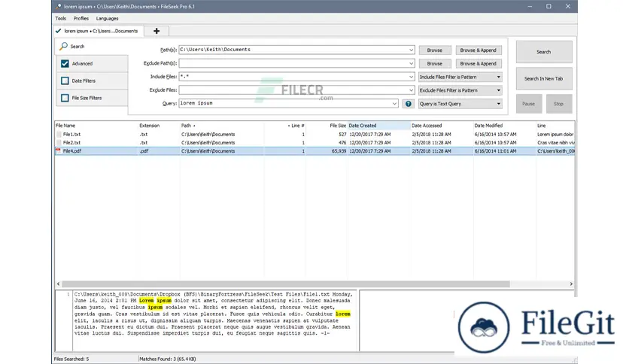Screen dimensions: 629x364
Task: Sort results by Date Modified column header
Action: [505, 126]
